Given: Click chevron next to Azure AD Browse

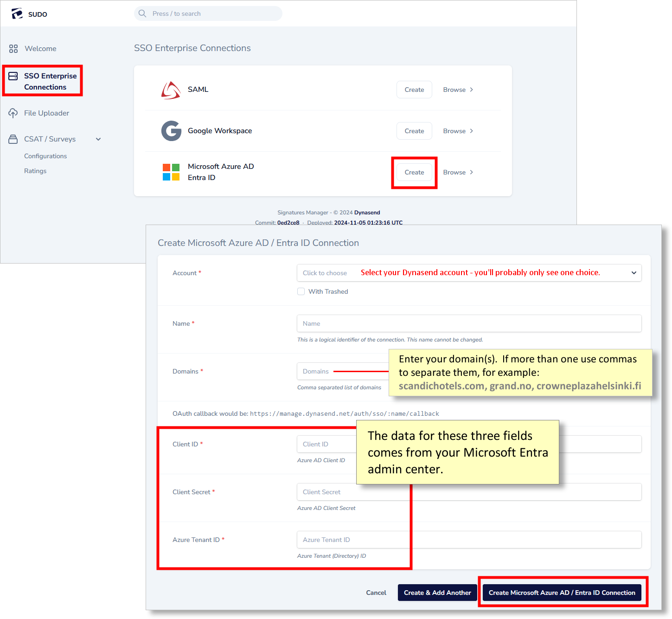Looking at the screenshot, I should 472,172.
